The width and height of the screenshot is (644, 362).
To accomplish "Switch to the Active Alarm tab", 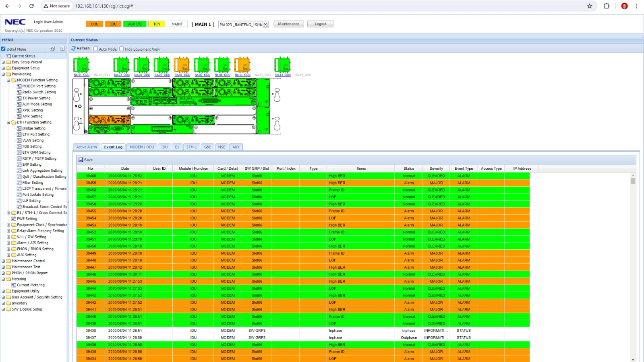I will (87, 147).
